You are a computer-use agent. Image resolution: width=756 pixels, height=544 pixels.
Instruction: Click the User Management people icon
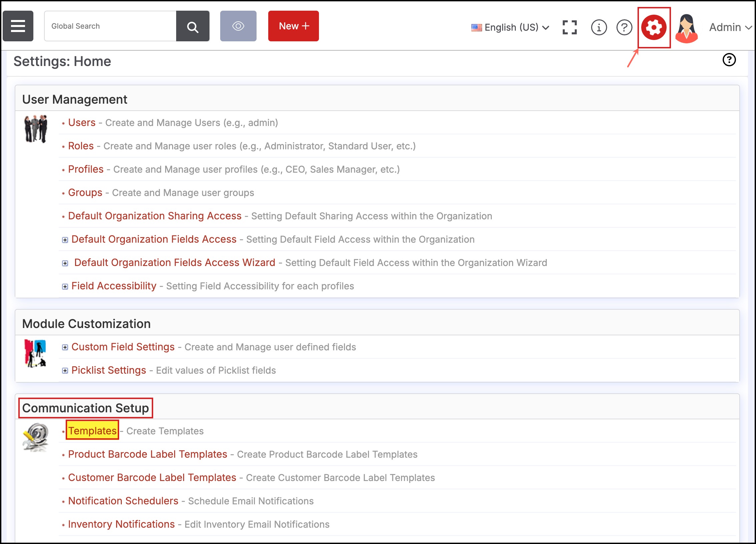pyautogui.click(x=36, y=129)
